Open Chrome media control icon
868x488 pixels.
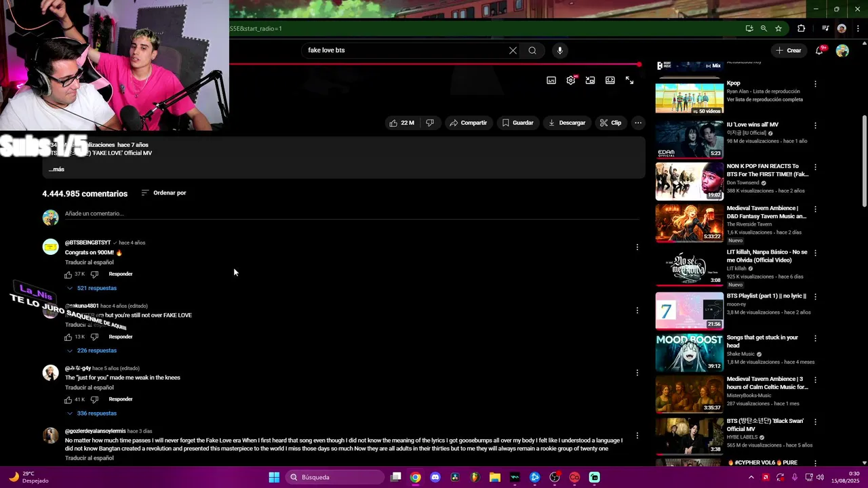(x=825, y=28)
